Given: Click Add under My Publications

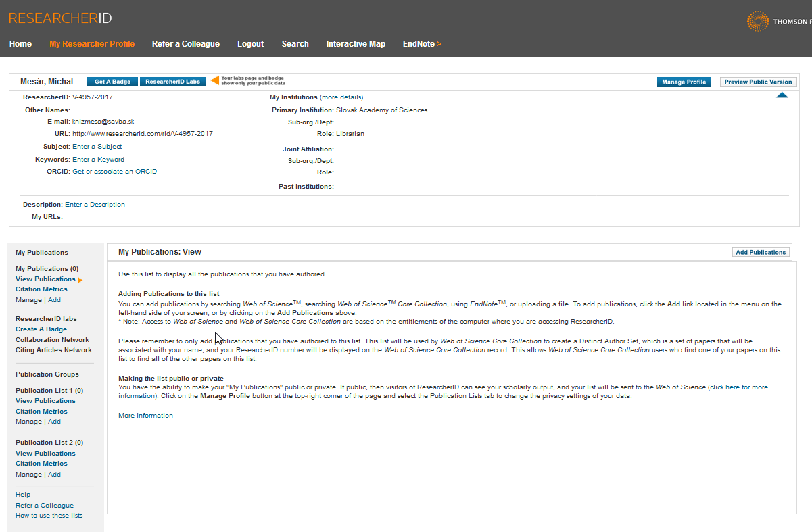Looking at the screenshot, I should click(55, 300).
